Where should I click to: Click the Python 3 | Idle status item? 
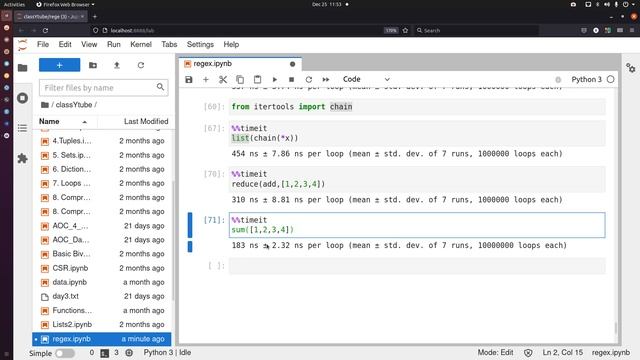point(167,353)
